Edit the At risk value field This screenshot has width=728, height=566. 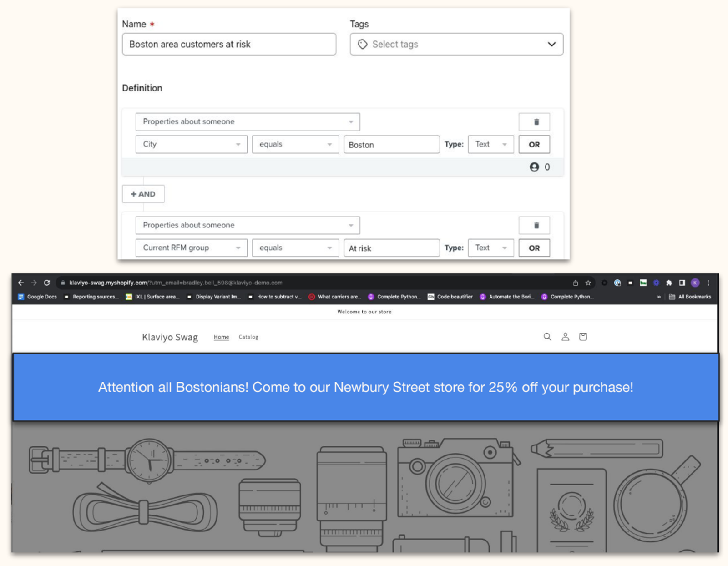point(392,248)
